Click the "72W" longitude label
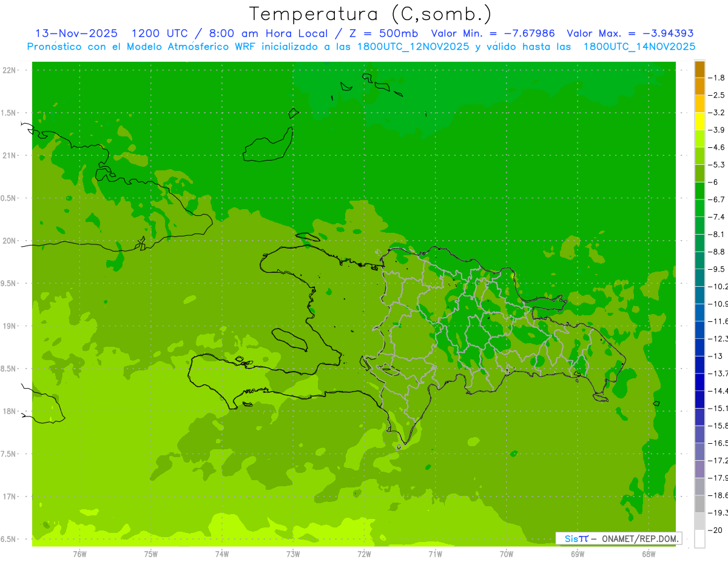The height and width of the screenshot is (562, 728). [x=364, y=554]
